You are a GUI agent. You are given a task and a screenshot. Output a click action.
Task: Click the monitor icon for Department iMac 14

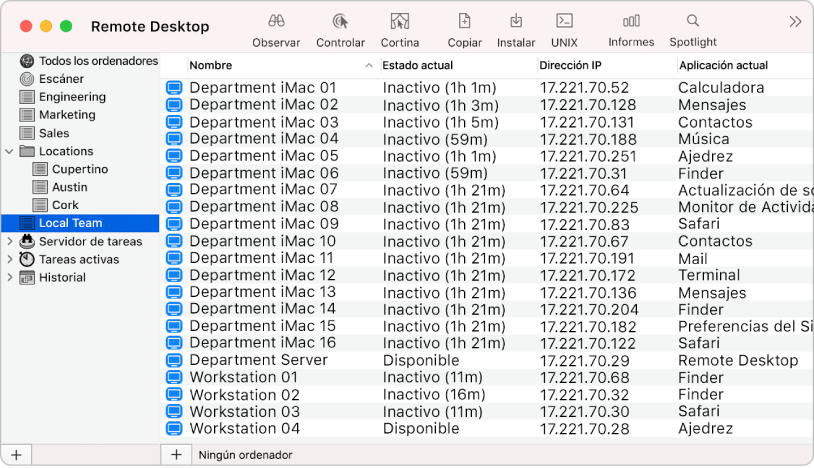point(174,309)
